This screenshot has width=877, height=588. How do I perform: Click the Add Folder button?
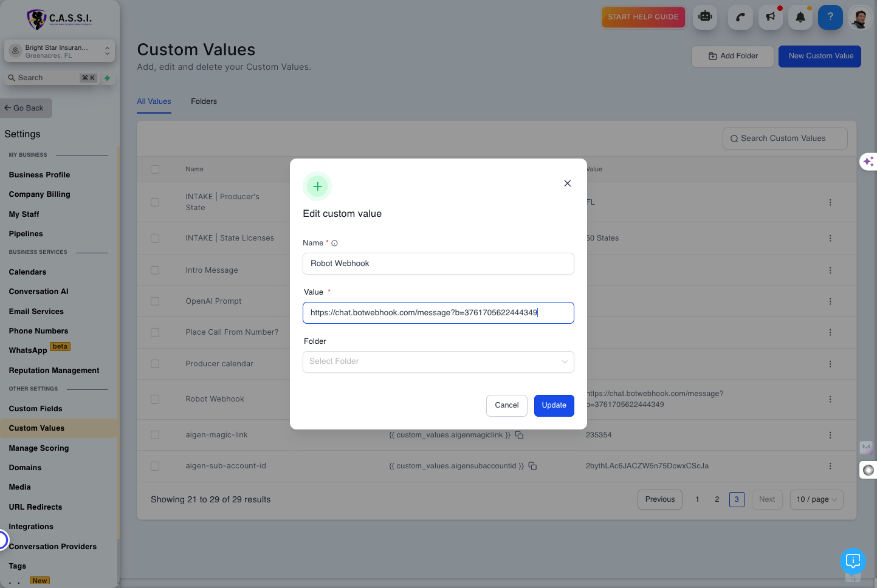pos(733,56)
